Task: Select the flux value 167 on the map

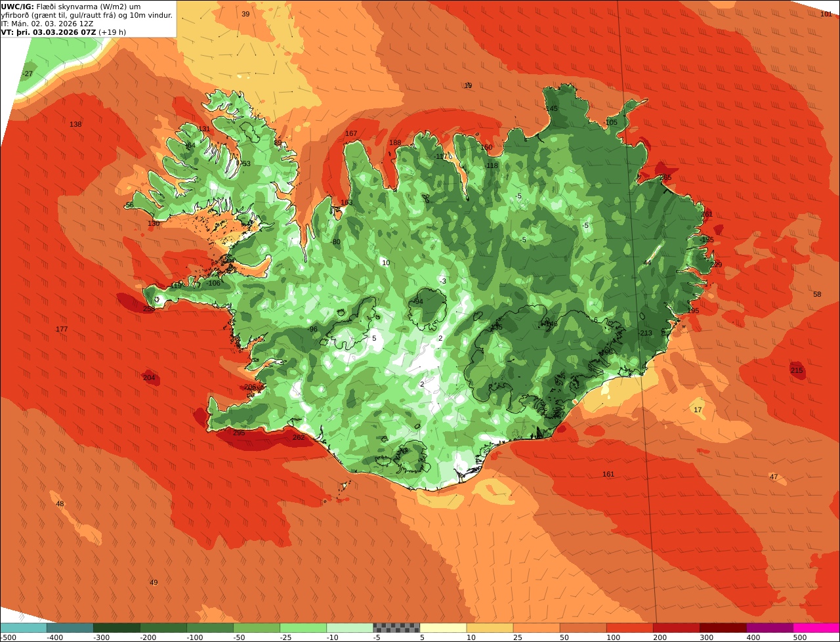Action: tap(351, 133)
